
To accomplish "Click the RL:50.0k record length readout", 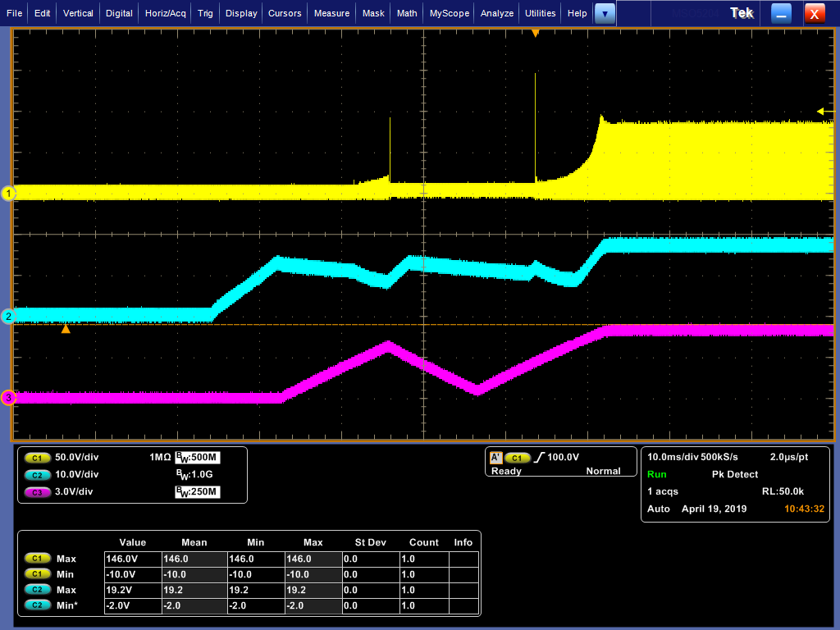I will click(783, 492).
